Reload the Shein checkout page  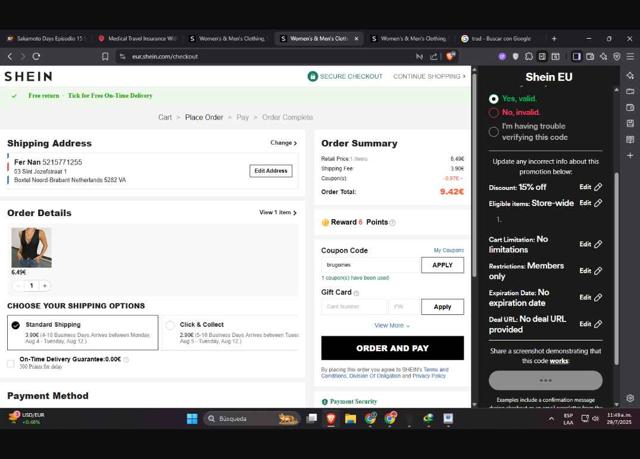coord(36,56)
